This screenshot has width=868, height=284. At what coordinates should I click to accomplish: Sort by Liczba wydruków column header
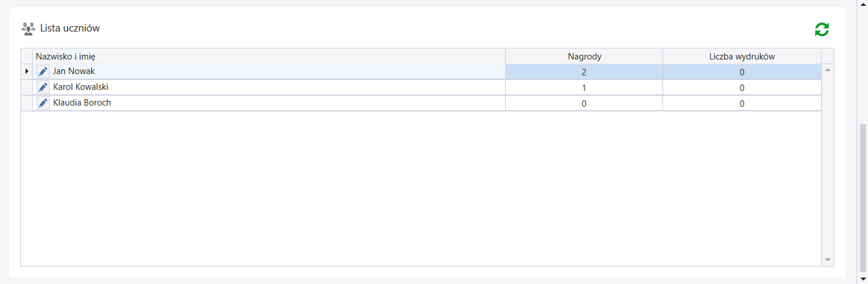click(741, 57)
